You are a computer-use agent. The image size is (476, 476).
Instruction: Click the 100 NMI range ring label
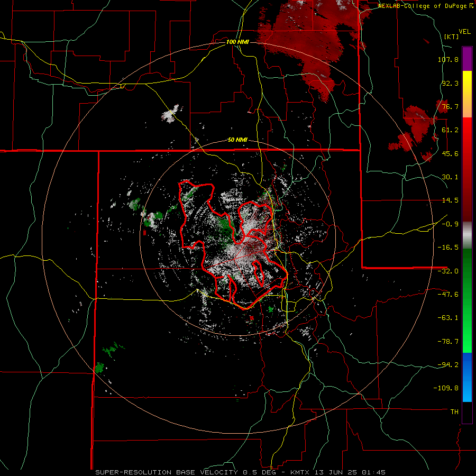237,42
